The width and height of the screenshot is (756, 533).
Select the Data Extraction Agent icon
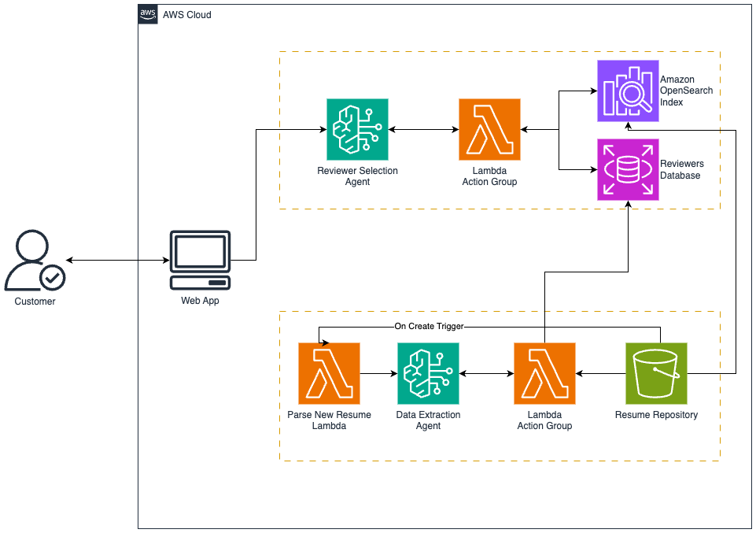pos(428,373)
